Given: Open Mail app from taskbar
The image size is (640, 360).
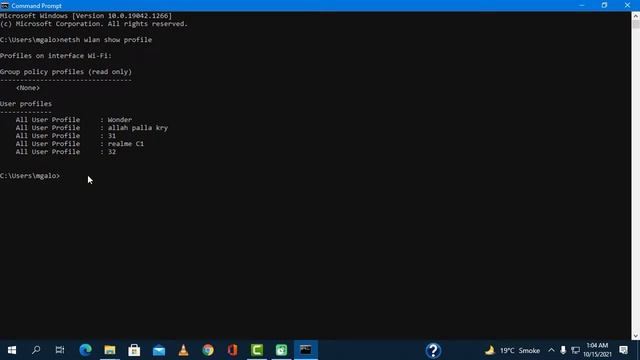Looking at the screenshot, I should [159, 350].
